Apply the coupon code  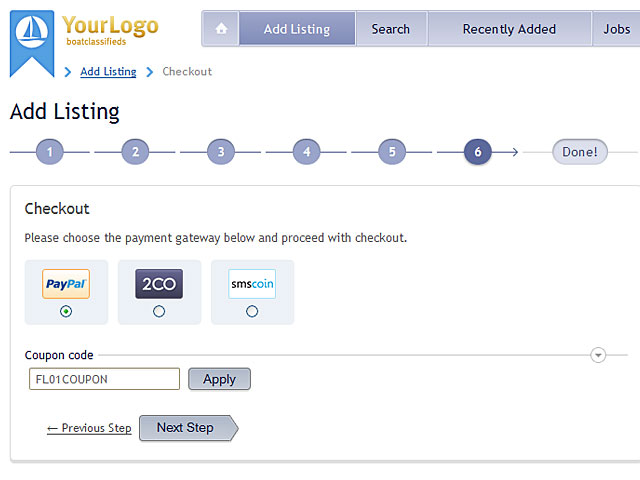pos(220,379)
